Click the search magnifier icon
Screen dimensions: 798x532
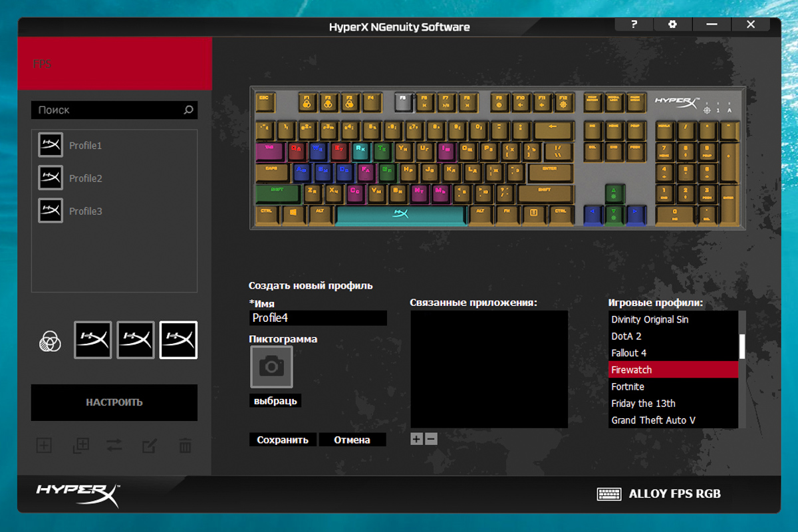click(189, 110)
